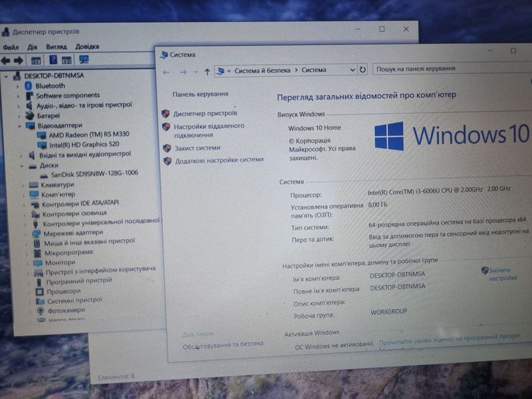Image resolution: width=532 pixels, height=399 pixels.
Task: Open Захист системи link
Action: tap(197, 148)
